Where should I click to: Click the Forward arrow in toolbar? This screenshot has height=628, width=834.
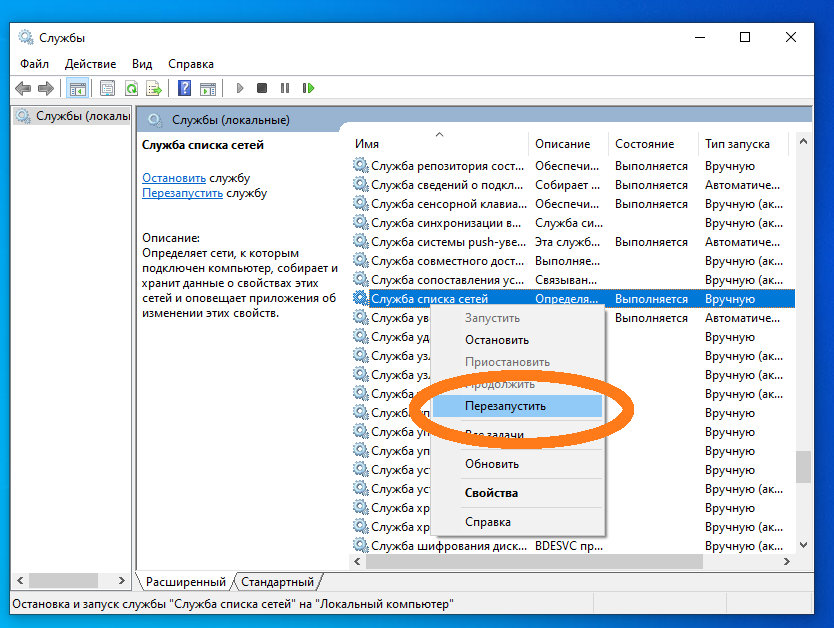pos(45,88)
